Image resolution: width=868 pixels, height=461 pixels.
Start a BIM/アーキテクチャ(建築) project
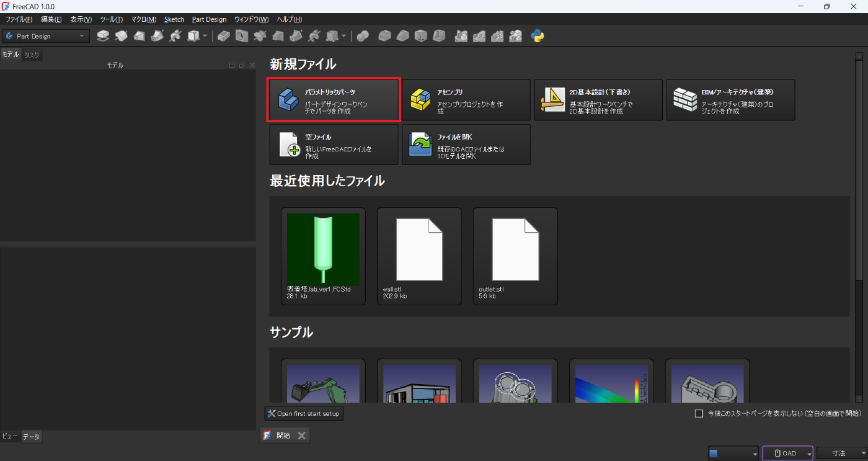click(x=730, y=100)
